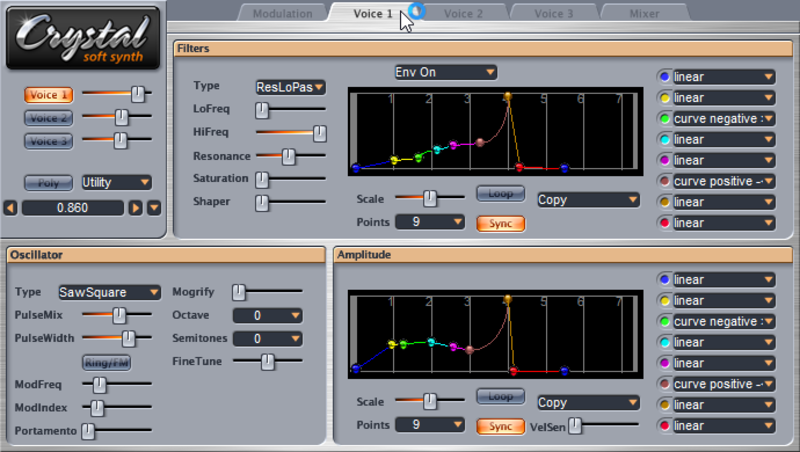The width and height of the screenshot is (800, 452).
Task: Select red point dot in Amplitude curve list
Action: click(x=664, y=426)
